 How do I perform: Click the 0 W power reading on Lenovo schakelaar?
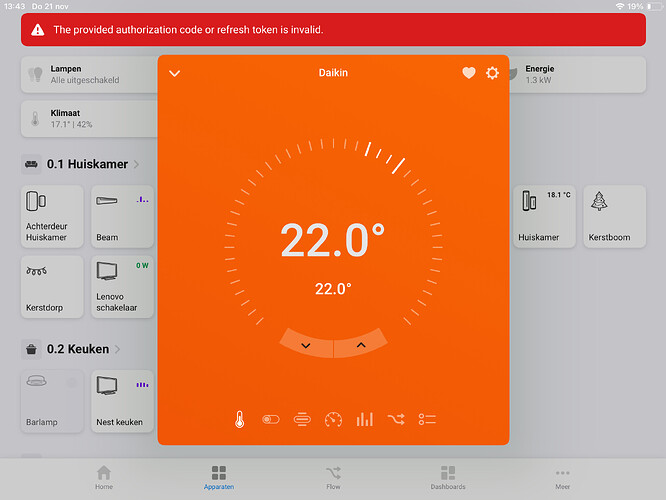click(x=142, y=266)
